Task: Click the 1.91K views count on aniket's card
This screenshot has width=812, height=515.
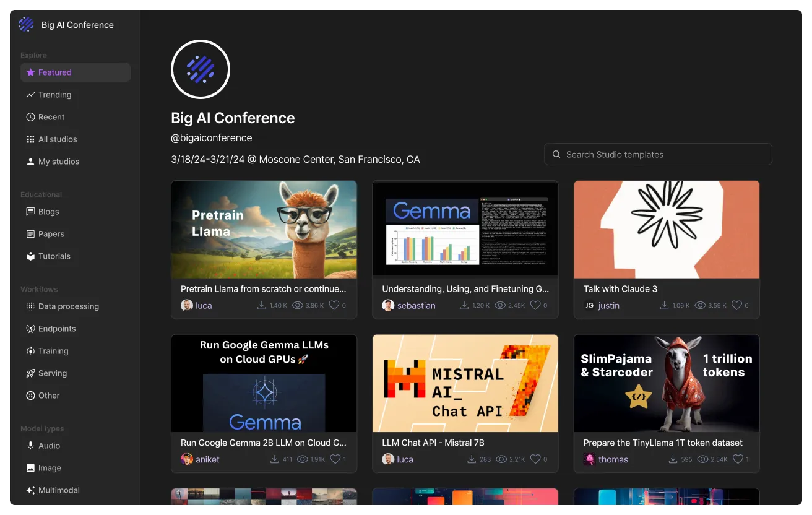Action: pos(317,460)
